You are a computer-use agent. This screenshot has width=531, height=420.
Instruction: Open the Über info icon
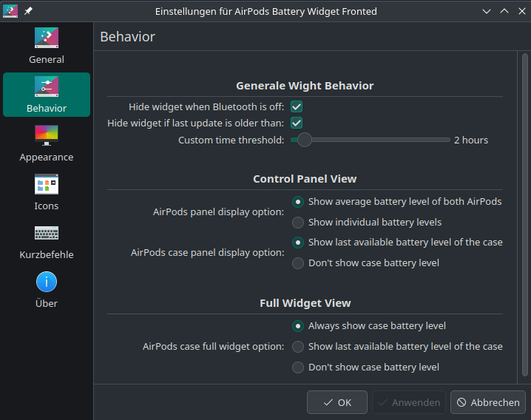[x=47, y=282]
